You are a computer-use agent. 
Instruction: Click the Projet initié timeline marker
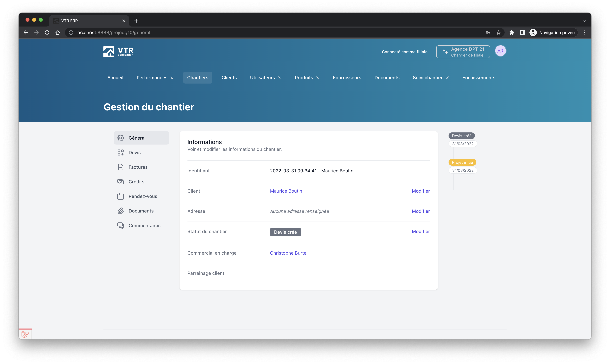click(462, 162)
